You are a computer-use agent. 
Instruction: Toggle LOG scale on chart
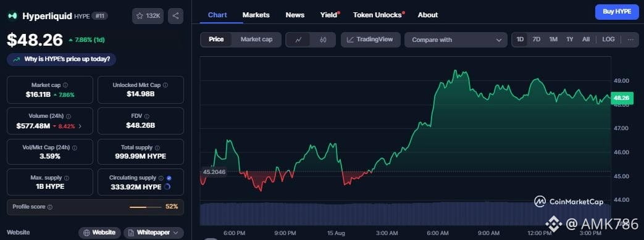pyautogui.click(x=608, y=39)
